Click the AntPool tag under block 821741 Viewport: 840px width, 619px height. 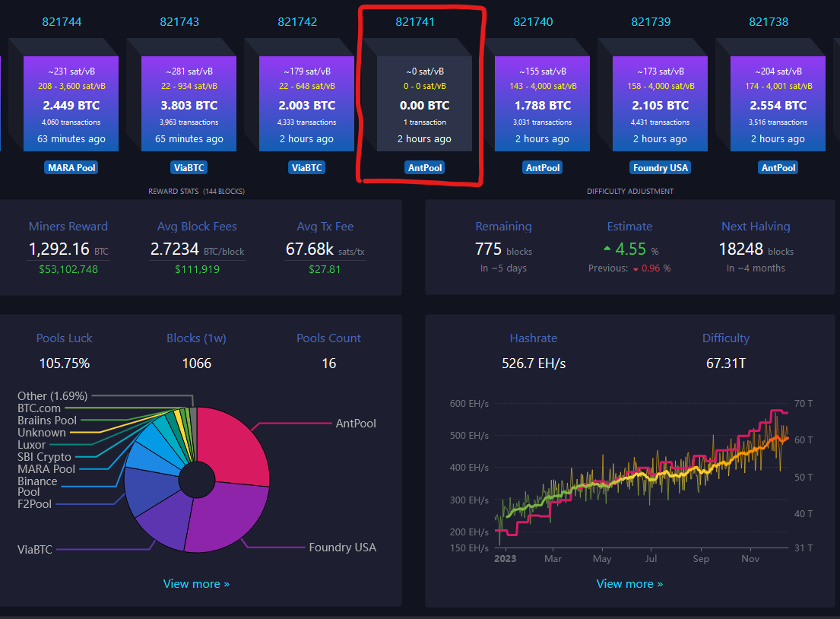[x=425, y=167]
